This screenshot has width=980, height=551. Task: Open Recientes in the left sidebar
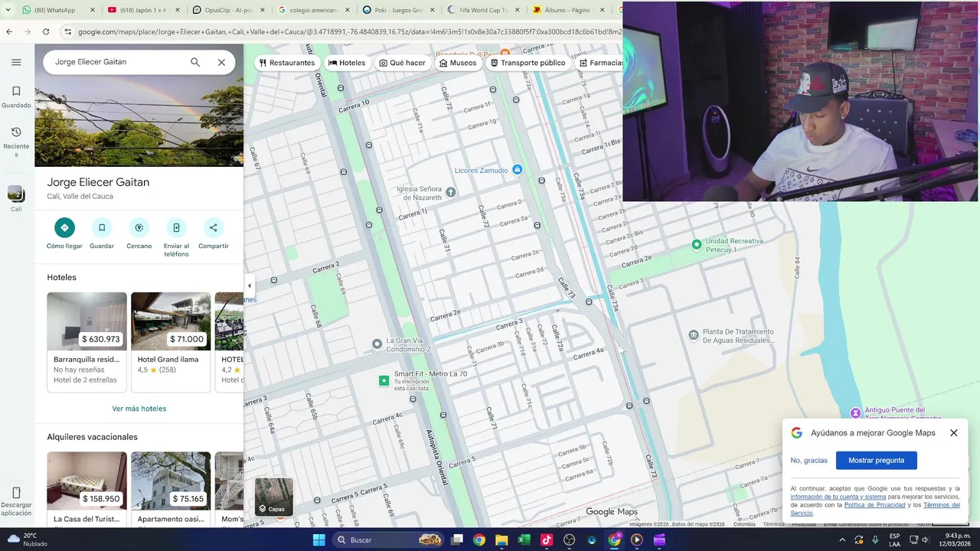(x=16, y=142)
